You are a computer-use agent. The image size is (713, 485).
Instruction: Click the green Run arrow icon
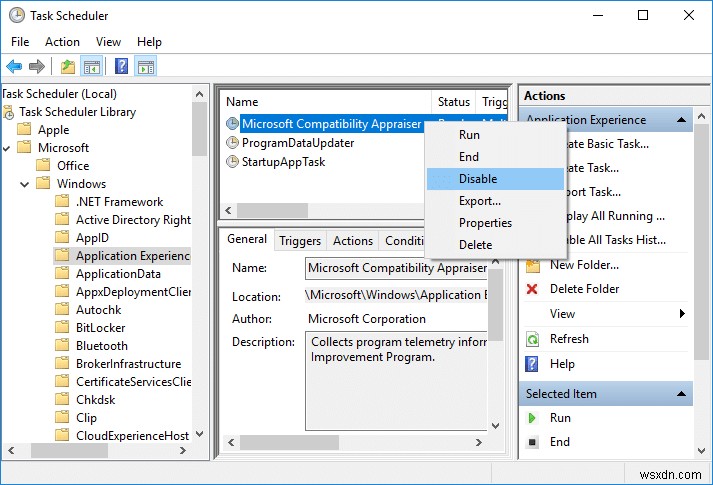(x=532, y=418)
